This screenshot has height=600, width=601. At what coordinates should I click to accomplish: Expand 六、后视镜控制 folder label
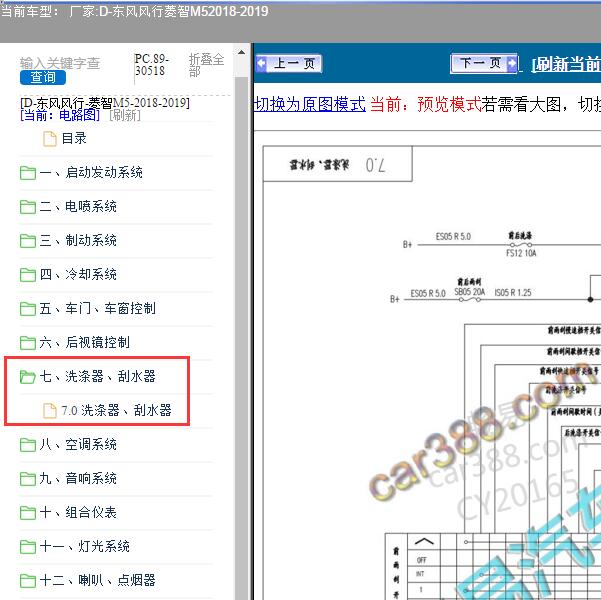pyautogui.click(x=85, y=342)
